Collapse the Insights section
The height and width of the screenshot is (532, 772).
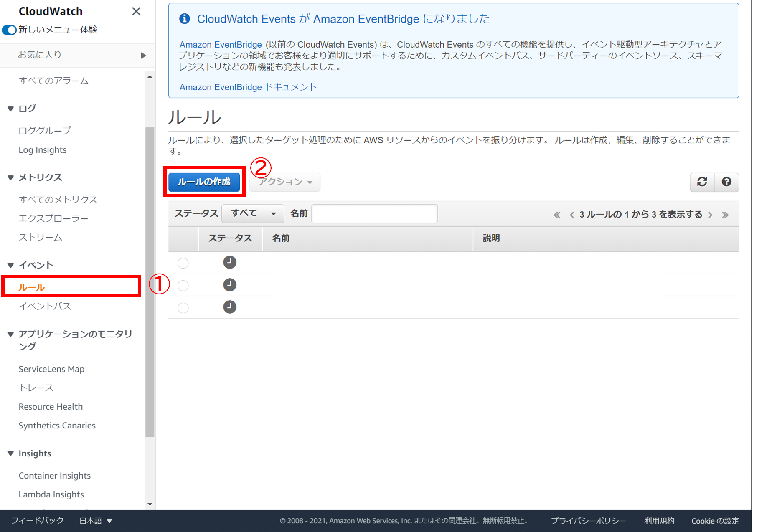click(x=11, y=453)
